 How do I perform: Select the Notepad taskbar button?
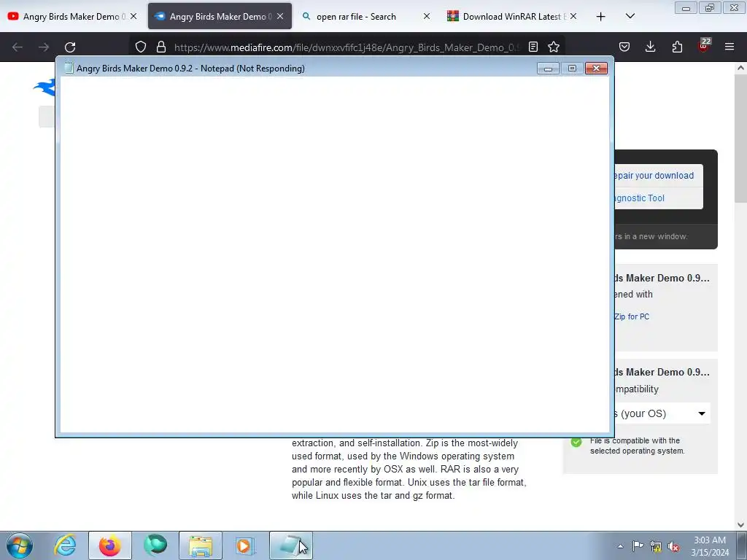[291, 545]
